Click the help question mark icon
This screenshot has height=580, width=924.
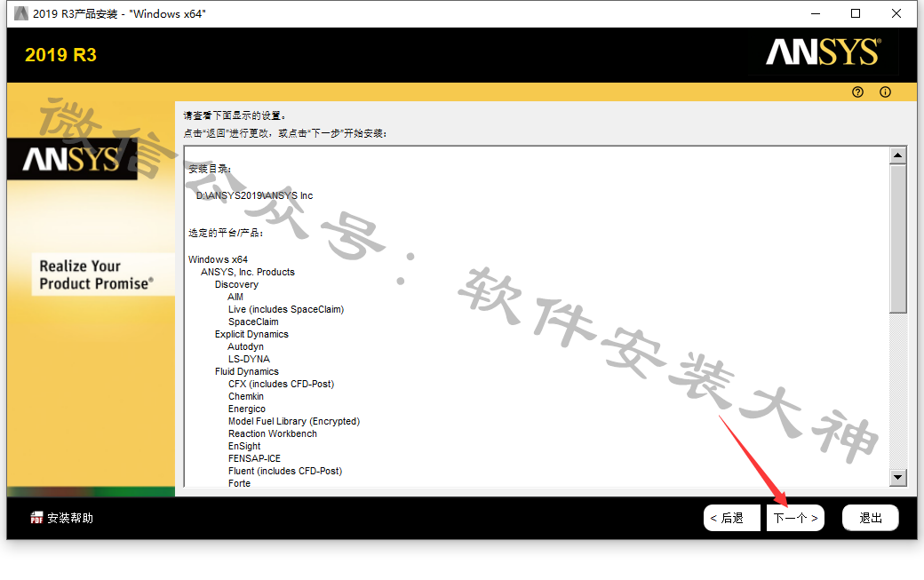point(857,91)
